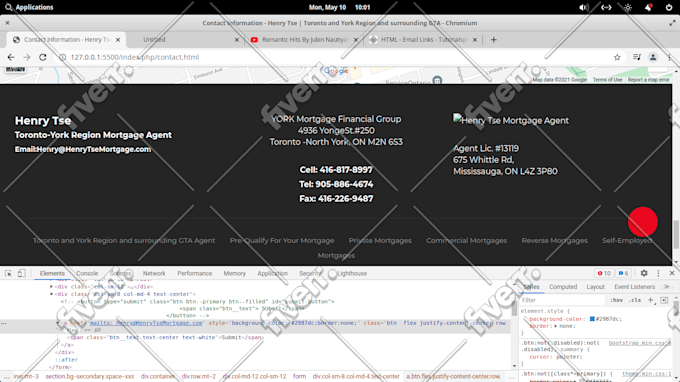Open the DevTools Application tab
Screen dimensions: 680x382
[x=272, y=274]
